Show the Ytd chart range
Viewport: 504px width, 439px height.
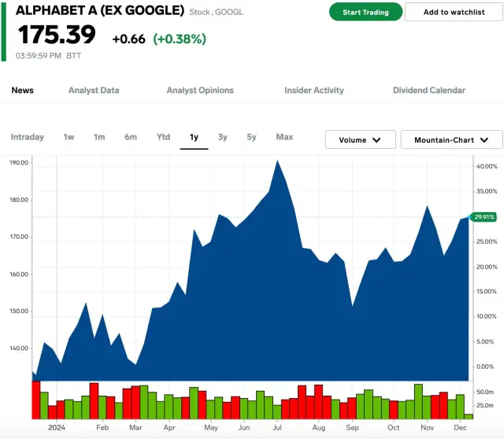click(x=163, y=137)
